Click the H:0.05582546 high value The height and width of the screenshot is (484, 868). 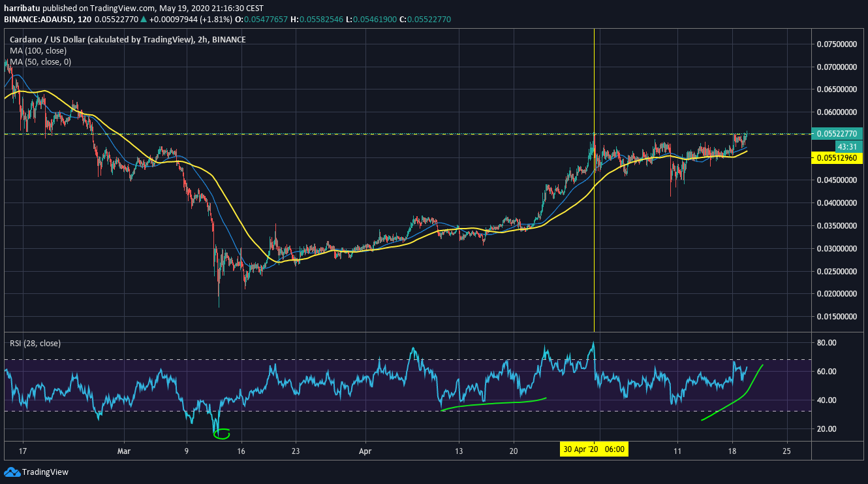pos(317,20)
